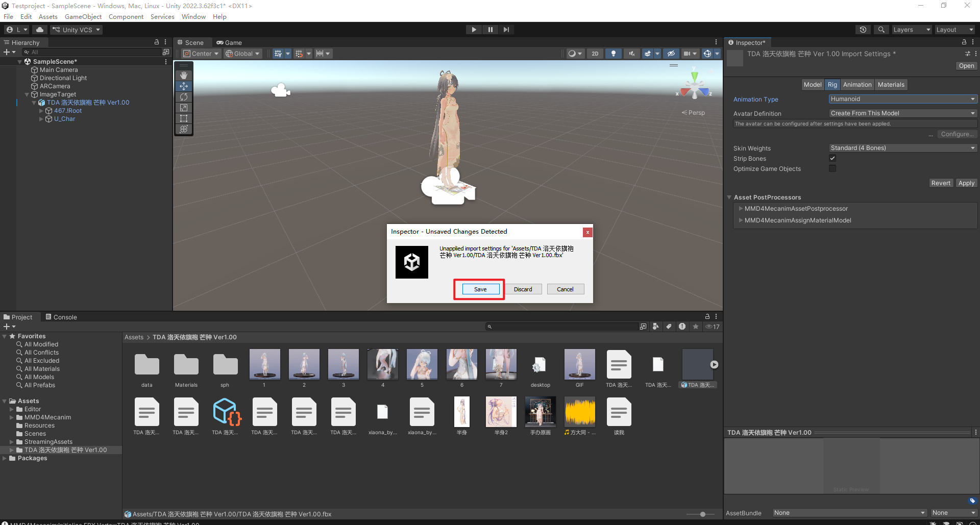Click the Pause button
Screen dimensions: 980x525
point(490,30)
